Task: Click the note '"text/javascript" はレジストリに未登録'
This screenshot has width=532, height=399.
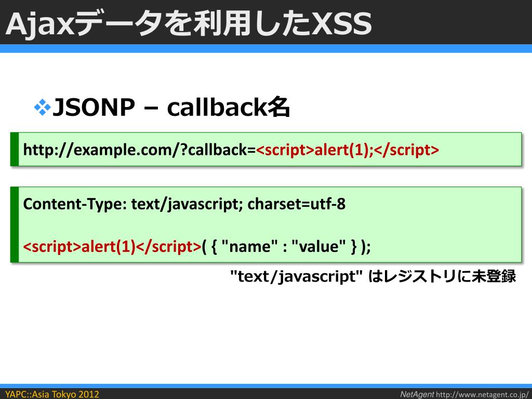Action: (x=373, y=276)
